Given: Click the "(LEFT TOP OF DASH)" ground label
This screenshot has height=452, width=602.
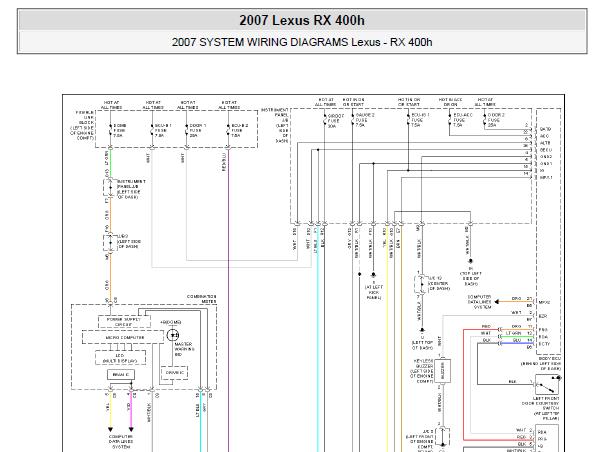Looking at the screenshot, I should pos(422,345).
